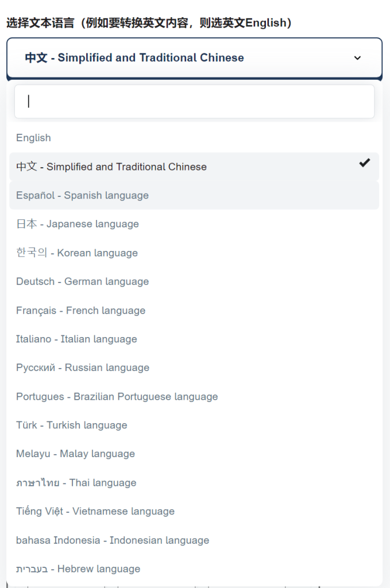Choose Italiano - Italian language

[x=76, y=339]
